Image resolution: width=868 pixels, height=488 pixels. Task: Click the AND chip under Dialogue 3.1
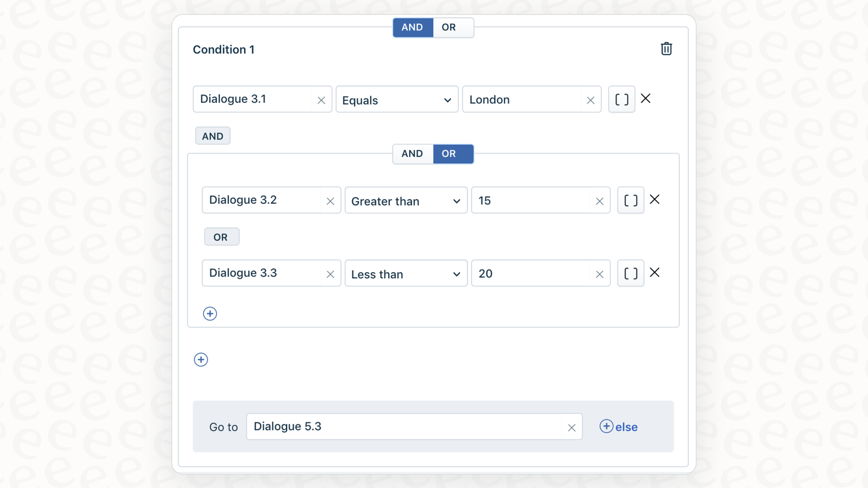tap(212, 135)
